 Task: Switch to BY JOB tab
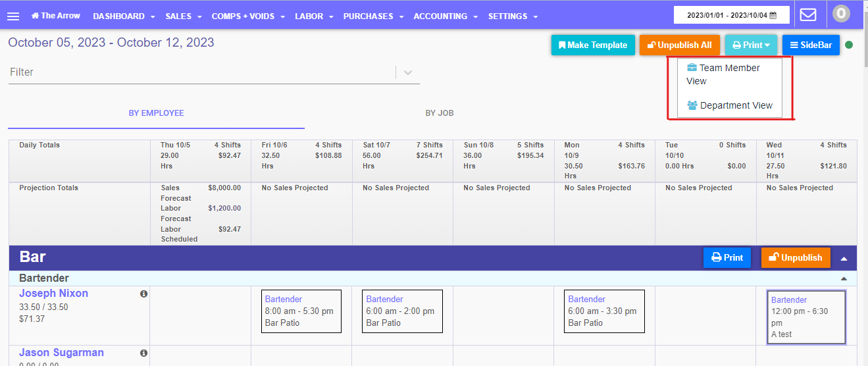click(x=440, y=113)
